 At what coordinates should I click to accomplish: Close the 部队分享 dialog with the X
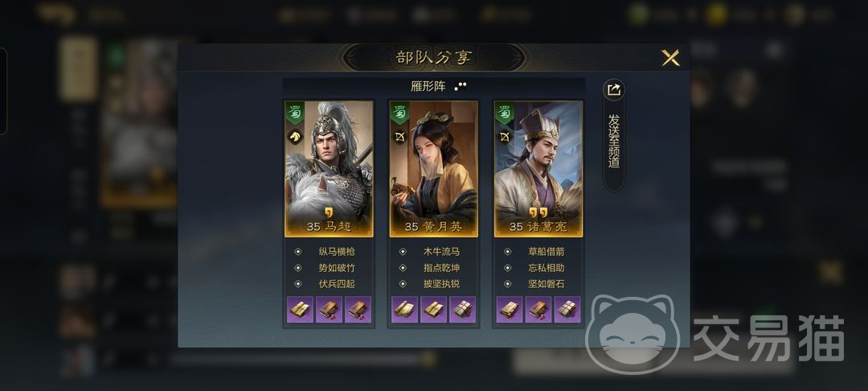click(670, 58)
